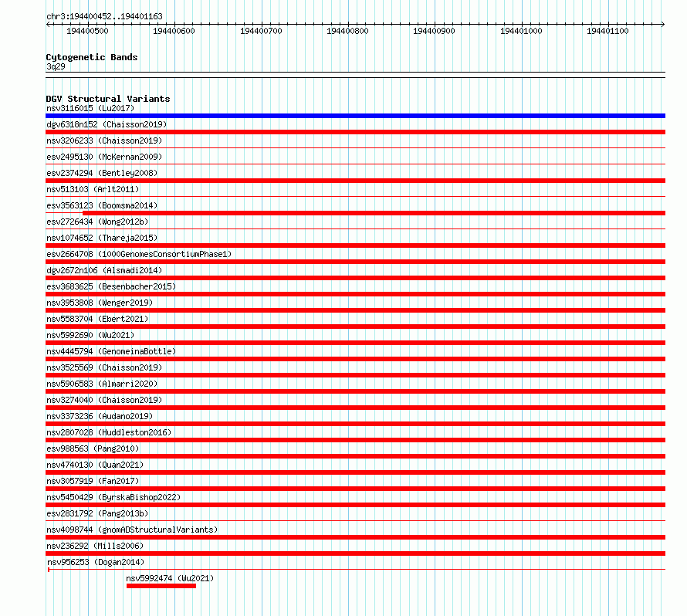The width and height of the screenshot is (687, 616).
Task: Click ruler position 194401000
Action: [x=521, y=31]
